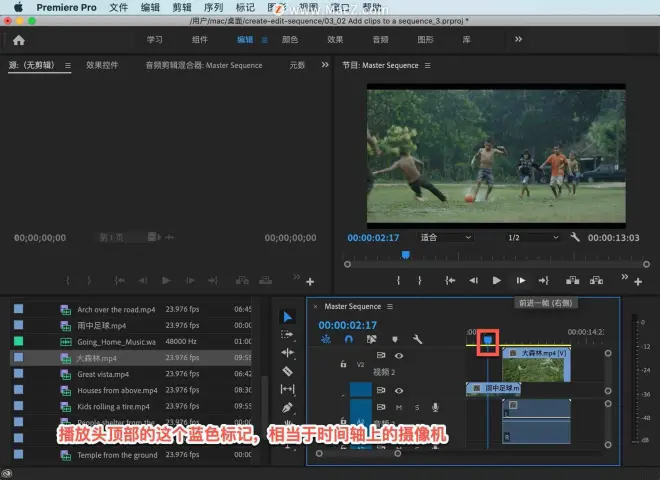Step back one frame in Program monitor
Viewport: 660px width, 480px height.
(474, 280)
